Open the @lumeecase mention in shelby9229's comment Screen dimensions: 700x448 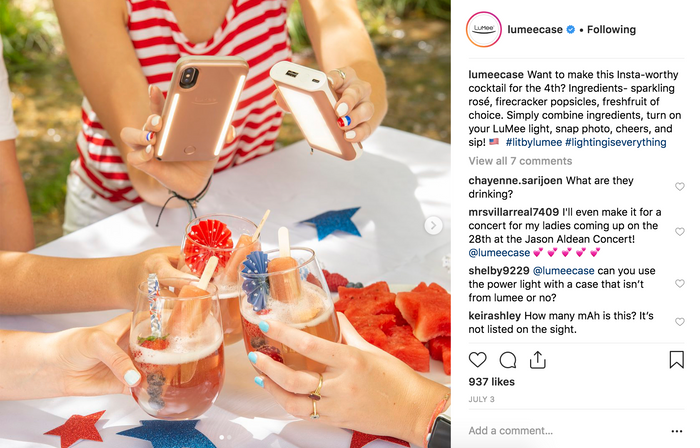pos(563,271)
